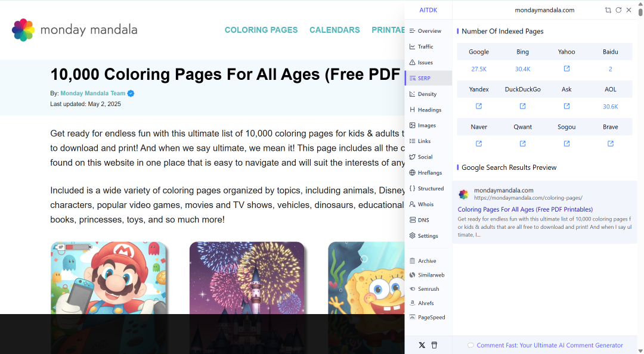644x354 pixels.
Task: Open COLORING PAGES nav menu
Action: click(261, 30)
